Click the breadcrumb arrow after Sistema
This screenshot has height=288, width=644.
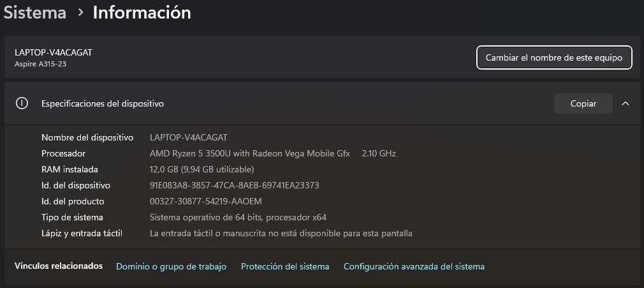click(80, 13)
